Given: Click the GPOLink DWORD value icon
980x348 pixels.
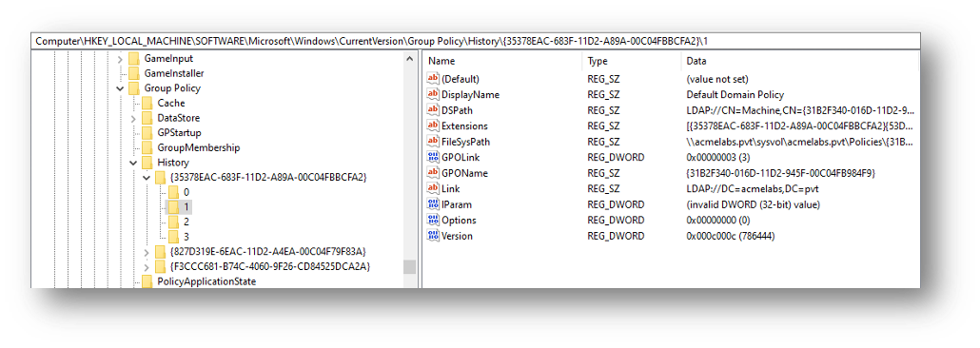Looking at the screenshot, I should [x=433, y=157].
